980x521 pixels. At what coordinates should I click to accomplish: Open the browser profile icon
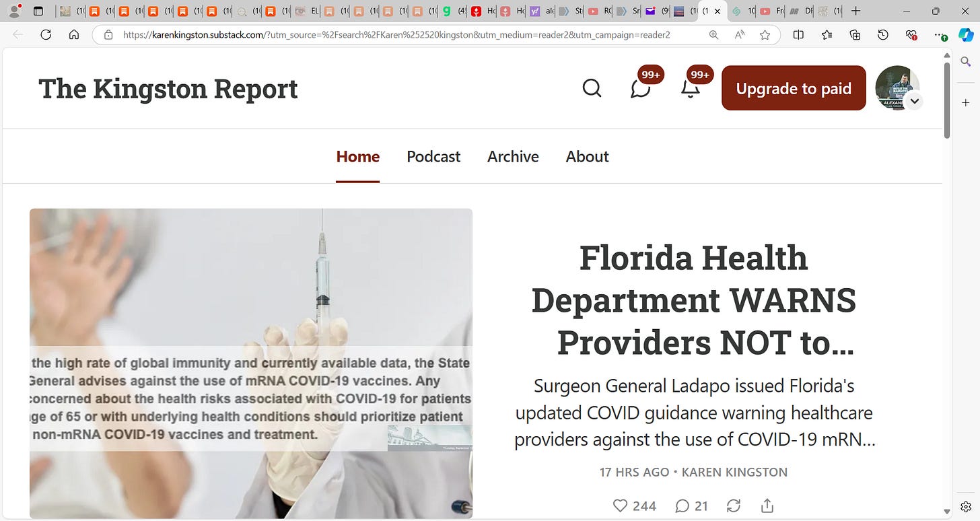point(13,11)
